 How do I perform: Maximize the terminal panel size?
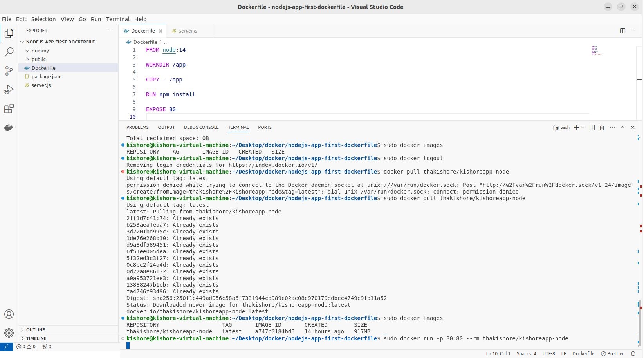pos(622,128)
